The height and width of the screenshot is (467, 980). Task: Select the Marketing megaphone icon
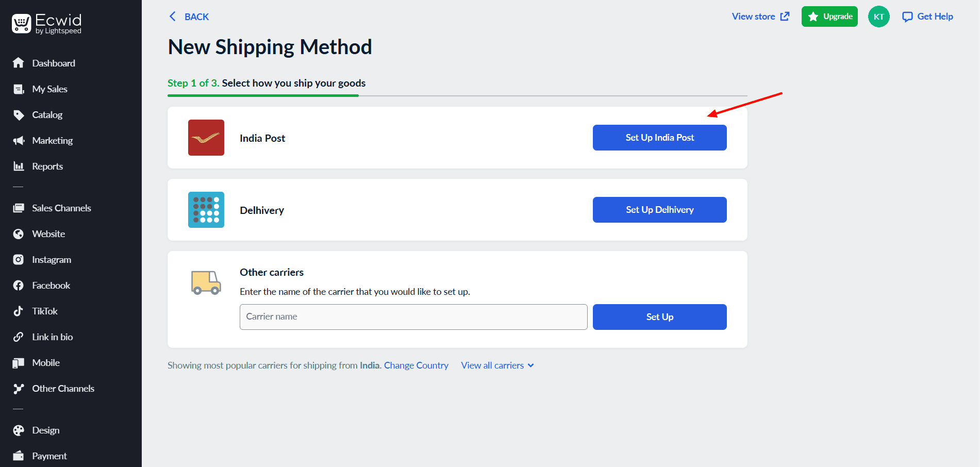click(x=19, y=141)
